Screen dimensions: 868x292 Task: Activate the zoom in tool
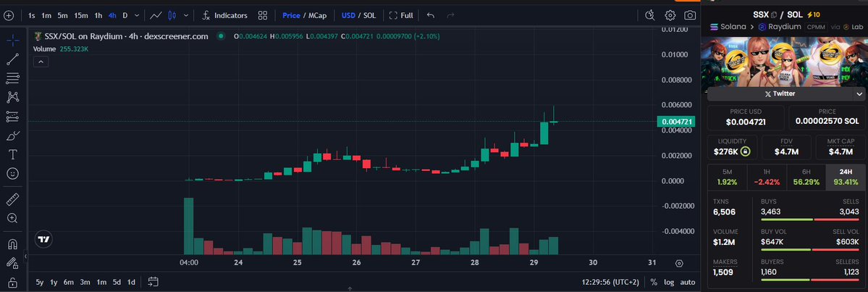click(x=13, y=218)
